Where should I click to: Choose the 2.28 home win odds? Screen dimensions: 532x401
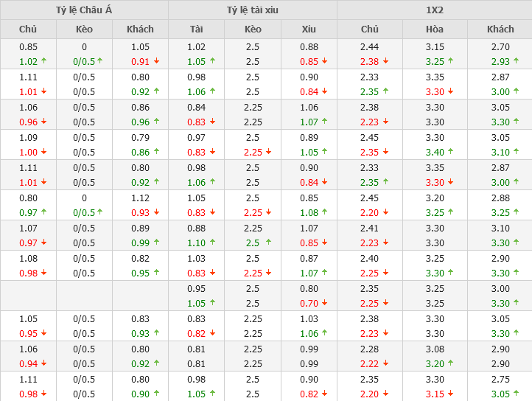[370, 349]
